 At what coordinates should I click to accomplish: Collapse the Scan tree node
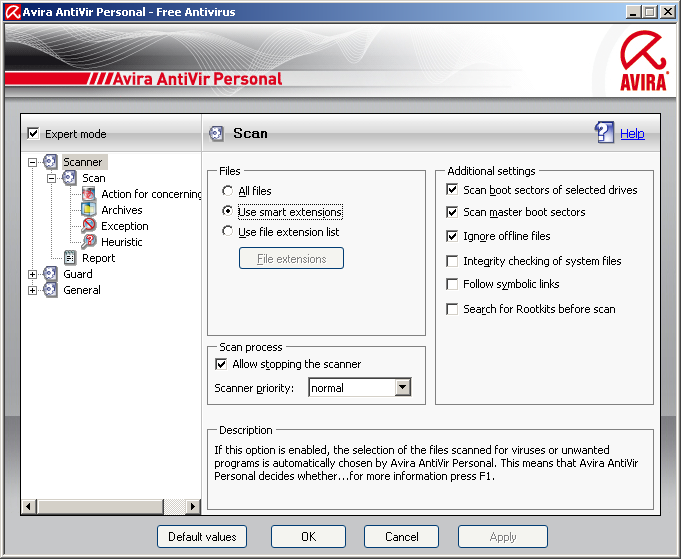click(51, 179)
